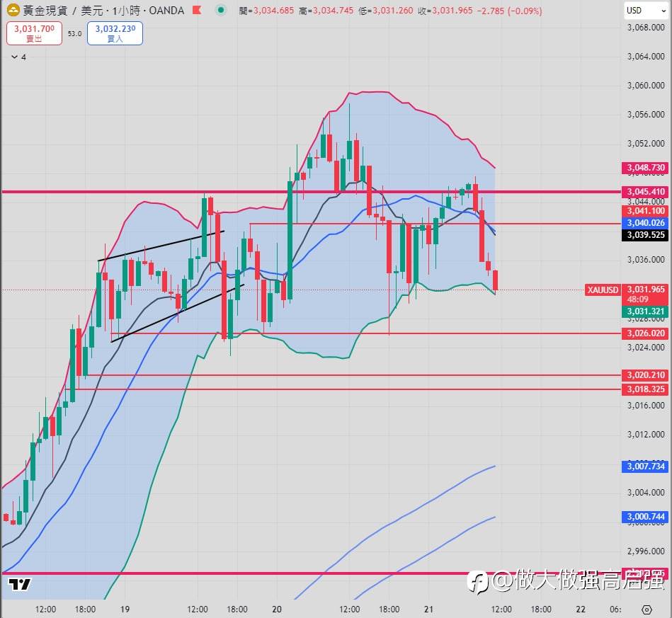Click the 1小時 interval in chart title
This screenshot has width=672, height=618.
pyautogui.click(x=126, y=11)
